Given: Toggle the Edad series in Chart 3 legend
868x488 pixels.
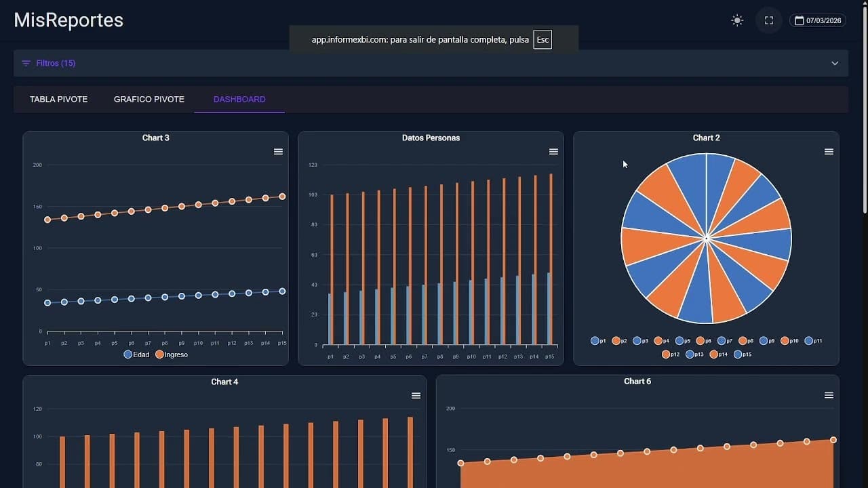Looking at the screenshot, I should [x=136, y=354].
